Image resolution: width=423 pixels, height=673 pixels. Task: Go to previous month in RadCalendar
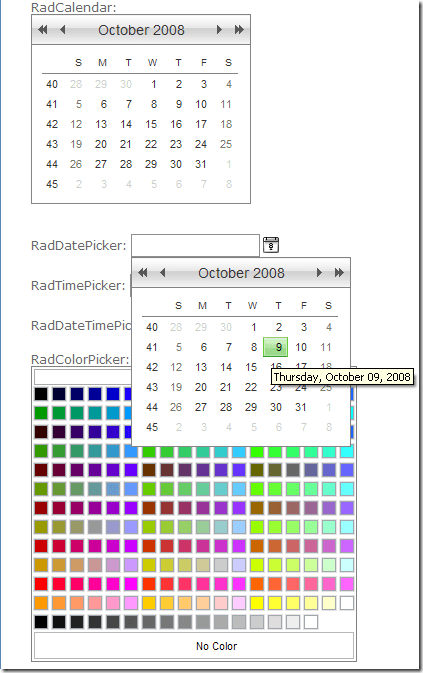[63, 30]
